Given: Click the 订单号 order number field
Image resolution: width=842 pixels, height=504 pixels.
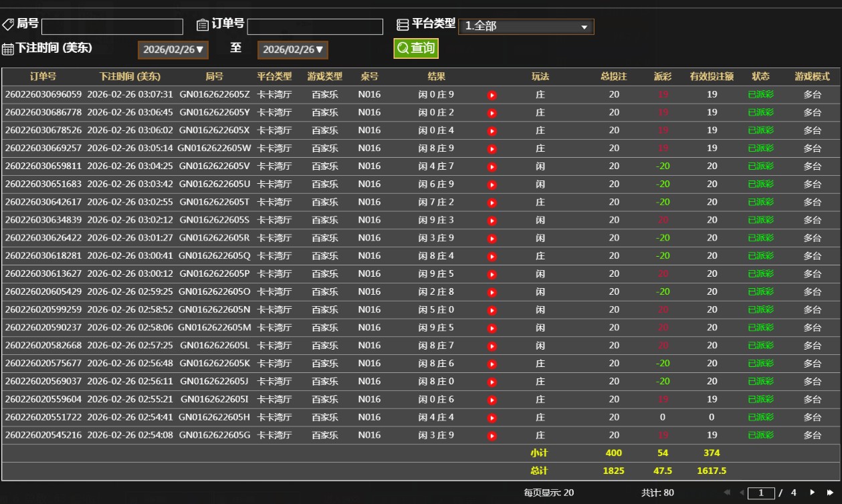Looking at the screenshot, I should [x=315, y=27].
